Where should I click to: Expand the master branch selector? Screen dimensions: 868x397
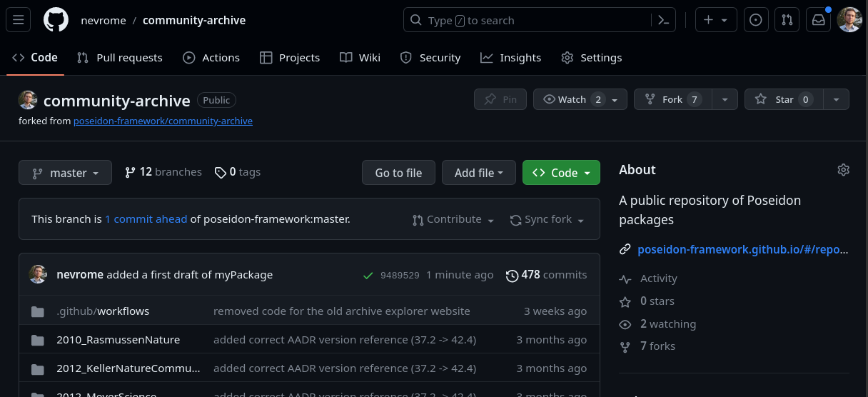pos(65,173)
